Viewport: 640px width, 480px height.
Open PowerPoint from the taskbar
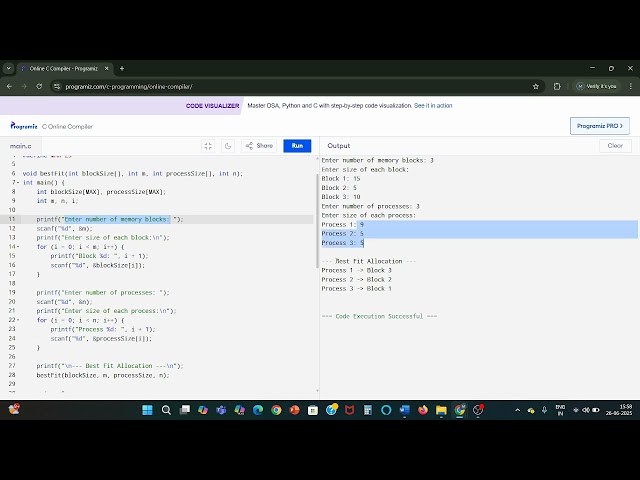[x=294, y=410]
